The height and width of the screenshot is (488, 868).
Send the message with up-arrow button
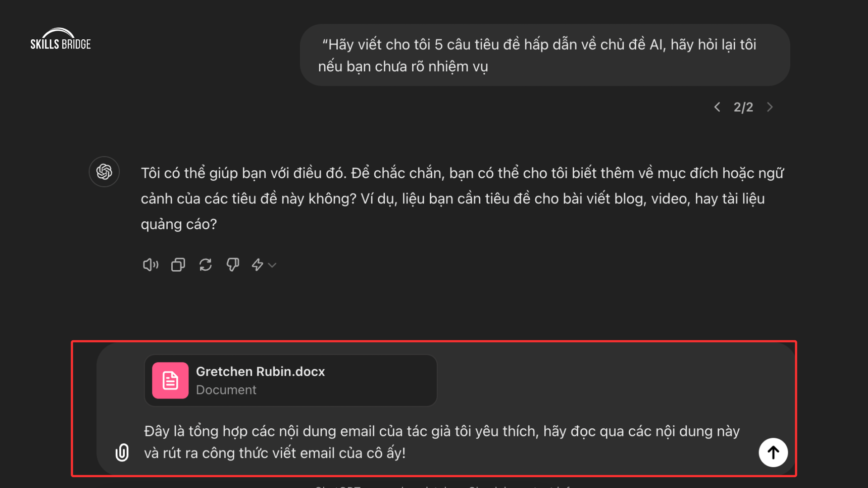(x=773, y=452)
